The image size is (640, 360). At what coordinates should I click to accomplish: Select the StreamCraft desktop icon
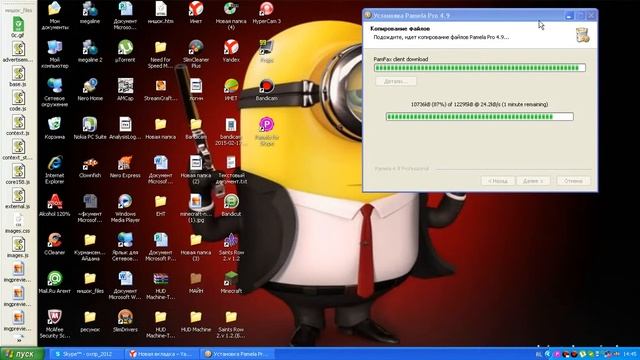[x=160, y=89]
